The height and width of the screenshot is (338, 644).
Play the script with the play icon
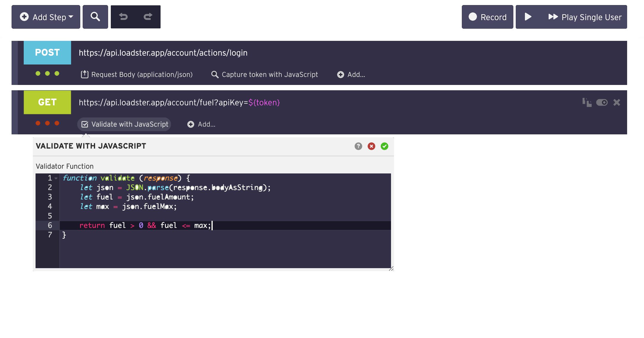pos(528,17)
